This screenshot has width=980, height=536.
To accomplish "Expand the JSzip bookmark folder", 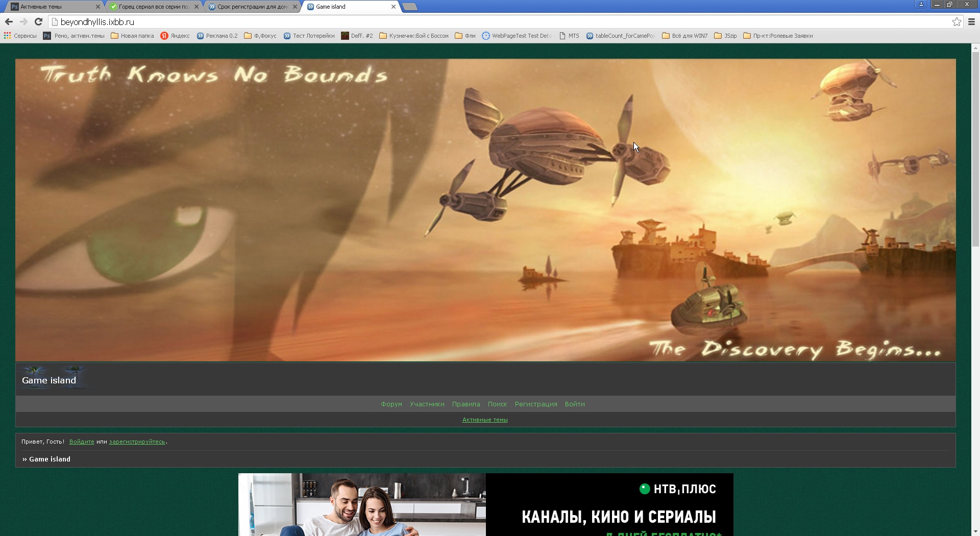I will click(725, 36).
